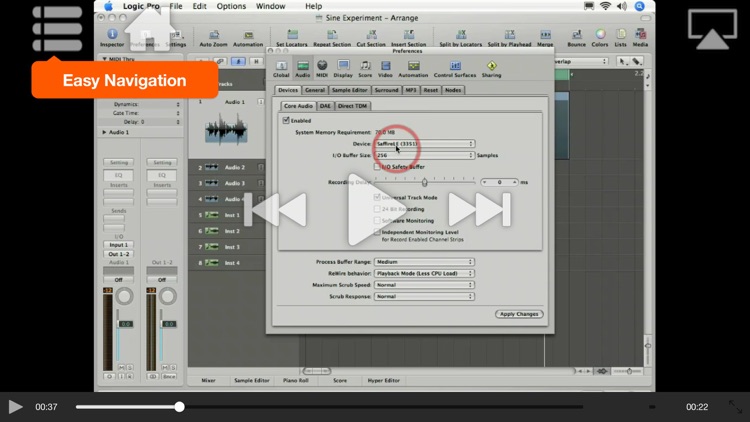
Task: Open Hyper Editor button
Action: coord(384,380)
